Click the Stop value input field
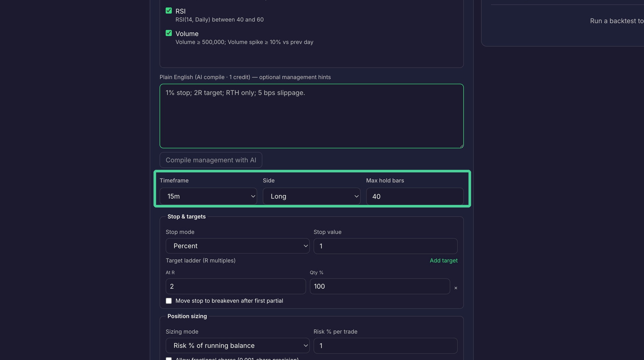 click(385, 246)
